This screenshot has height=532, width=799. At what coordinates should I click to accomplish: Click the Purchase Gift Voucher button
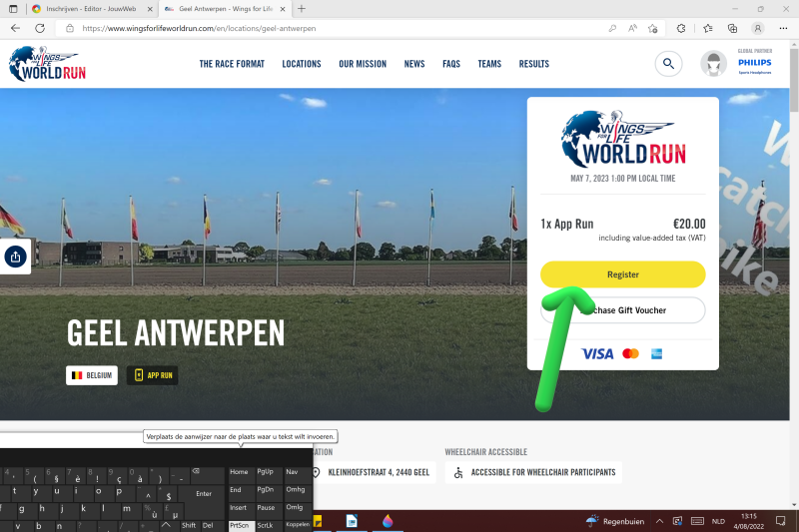622,310
